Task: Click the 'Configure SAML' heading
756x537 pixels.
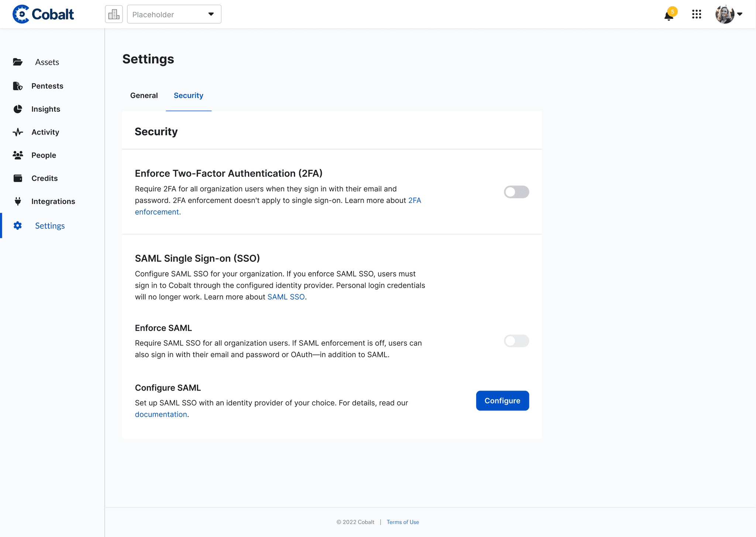Action: (x=168, y=388)
